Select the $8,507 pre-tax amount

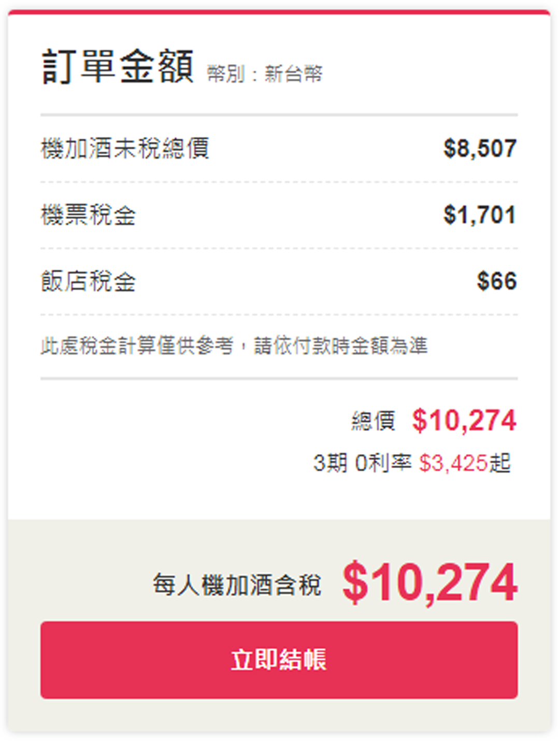pos(480,149)
